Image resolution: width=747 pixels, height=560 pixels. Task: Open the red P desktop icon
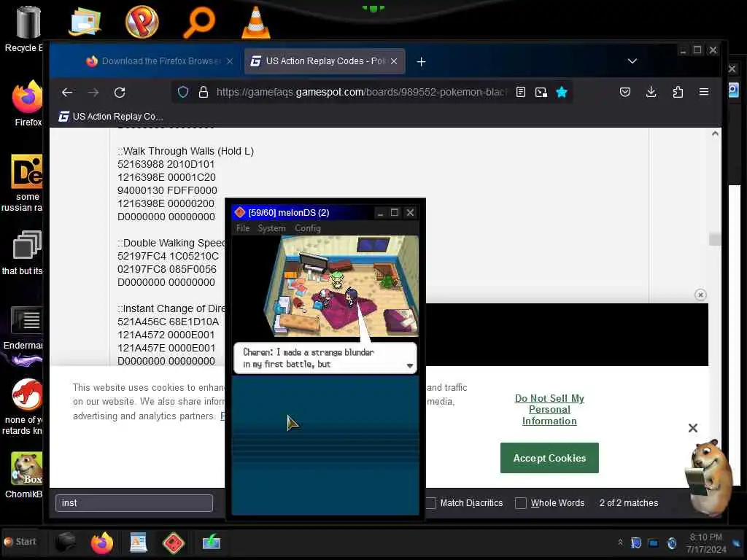[142, 22]
